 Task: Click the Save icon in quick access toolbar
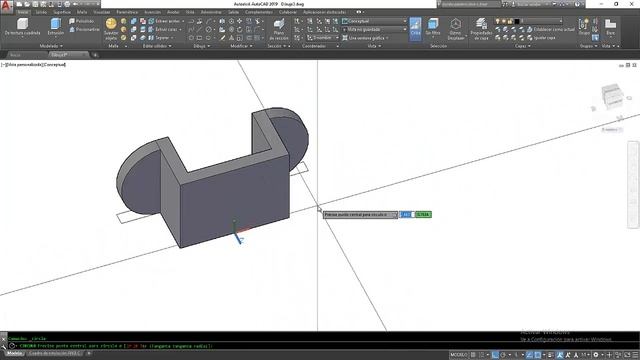35,4
